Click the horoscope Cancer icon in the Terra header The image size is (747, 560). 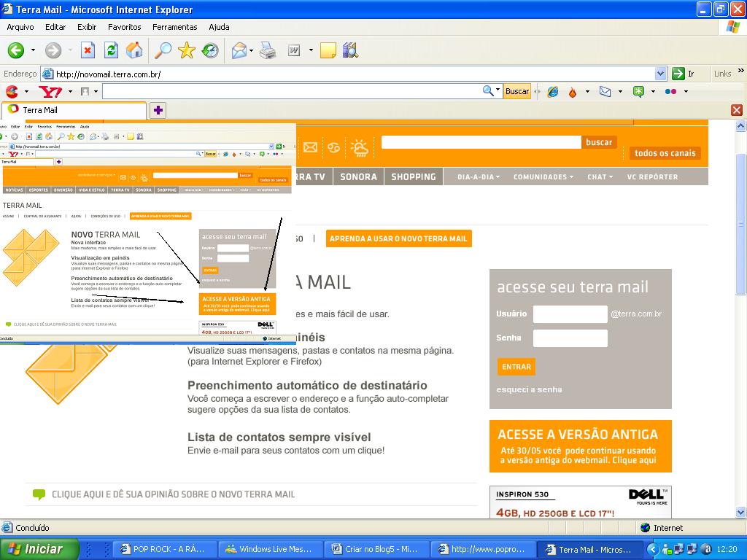[x=333, y=147]
